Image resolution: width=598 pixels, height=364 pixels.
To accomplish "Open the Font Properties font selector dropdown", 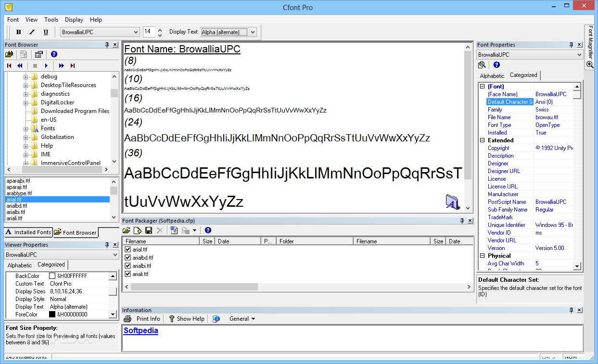I will coord(579,55).
